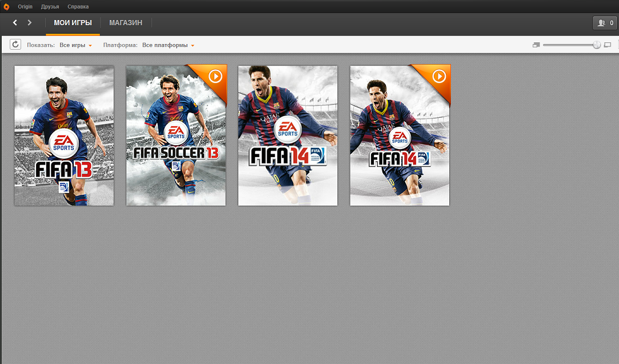Click the large tiles size icon
Viewport: 619px width, 364px height.
tap(608, 45)
